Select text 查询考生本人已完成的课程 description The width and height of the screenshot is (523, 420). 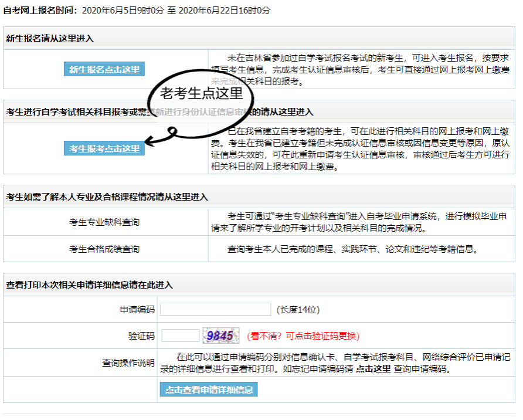(352, 249)
